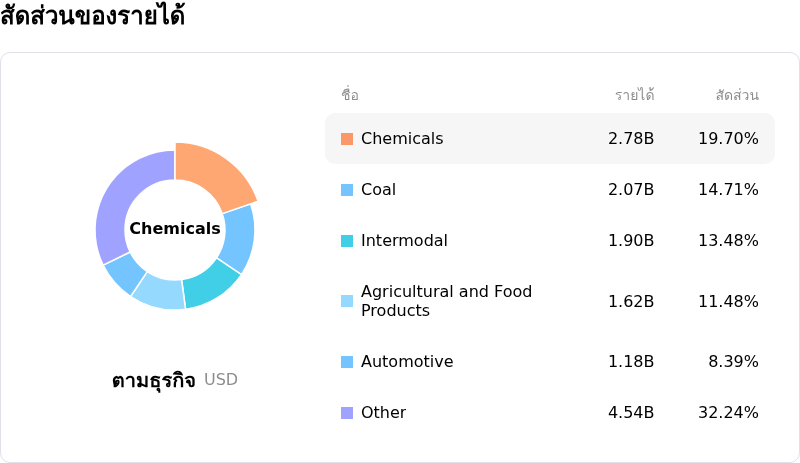Click the Automotive legend color square
This screenshot has width=800, height=463.
[x=347, y=362]
